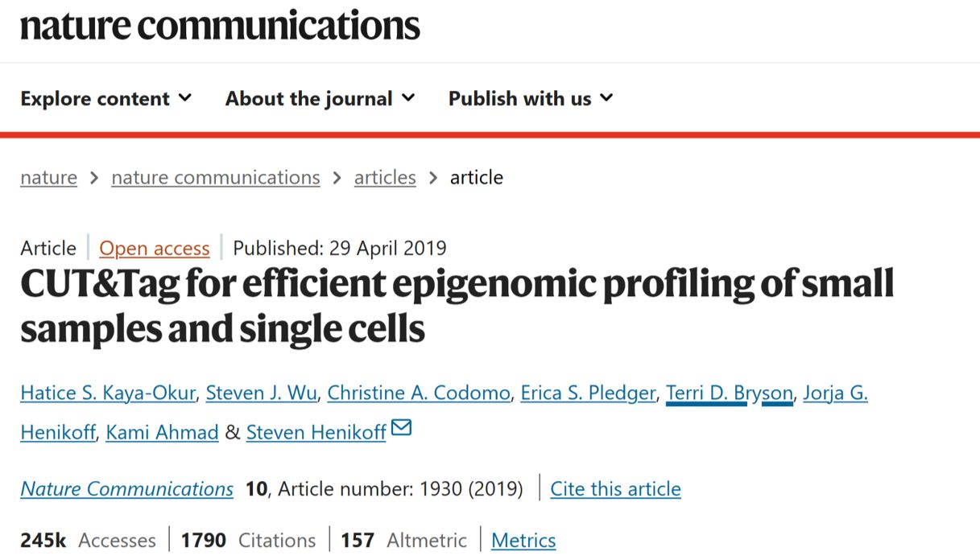Open nature communications breadcrumb link
This screenshot has width=980, height=560.
coord(215,178)
